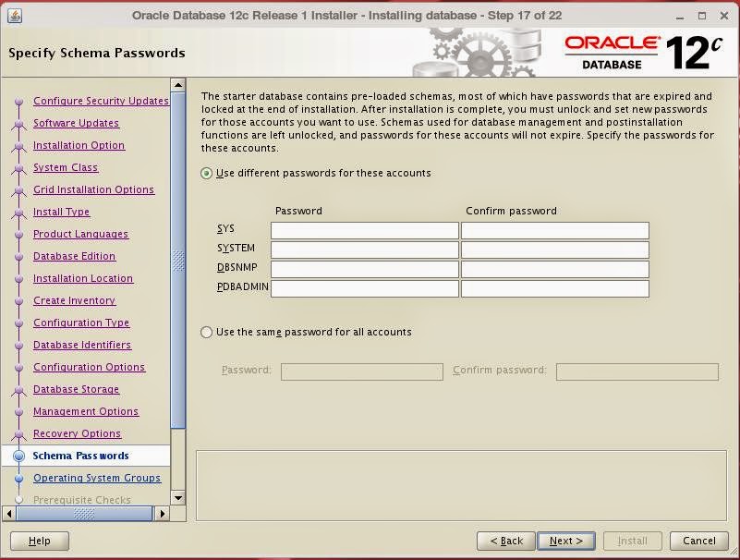Screen dimensions: 740x560
Task: Click the Configure Security Updates step bullet icon
Action: pyautogui.click(x=18, y=101)
